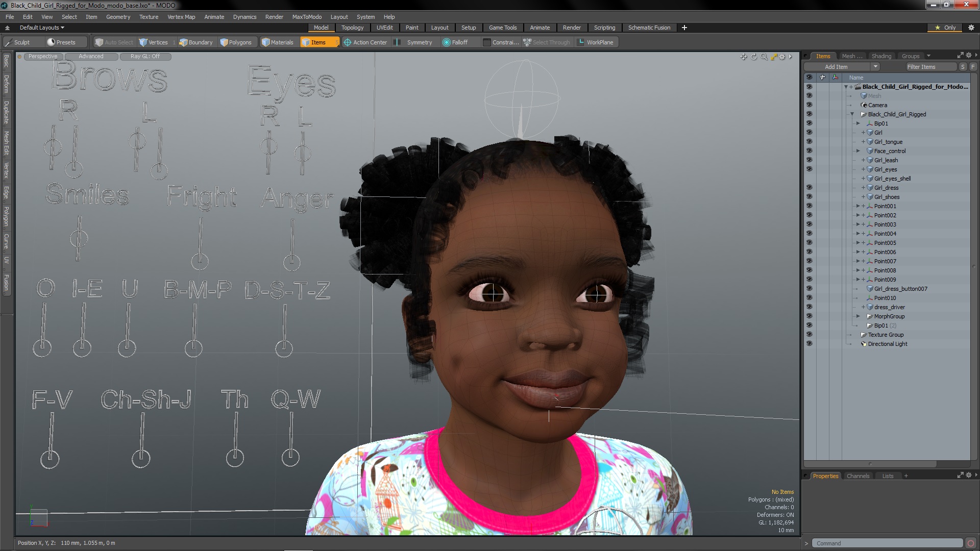Open viewport settings gear icon
This screenshot has width=980, height=551.
(x=782, y=57)
